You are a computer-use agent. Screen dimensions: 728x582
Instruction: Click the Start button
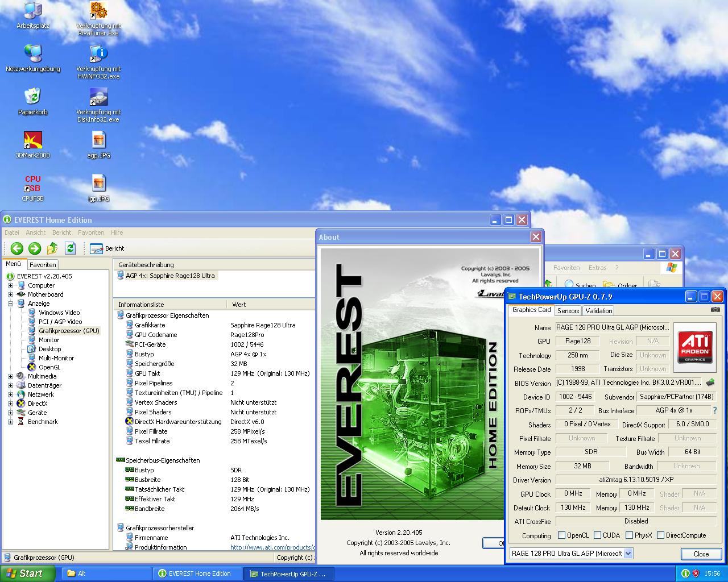tap(27, 573)
